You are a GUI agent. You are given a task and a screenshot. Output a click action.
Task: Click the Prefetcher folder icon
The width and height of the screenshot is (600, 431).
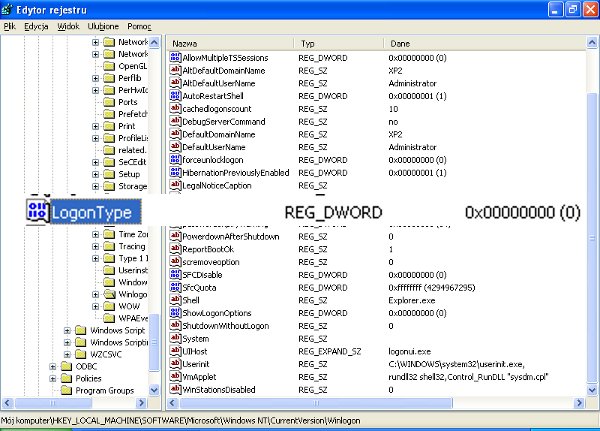click(x=109, y=114)
